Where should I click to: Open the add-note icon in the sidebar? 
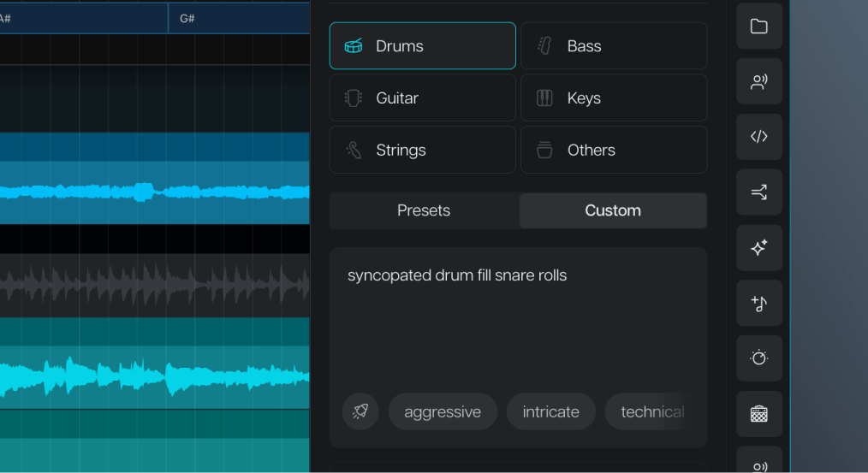pyautogui.click(x=759, y=303)
